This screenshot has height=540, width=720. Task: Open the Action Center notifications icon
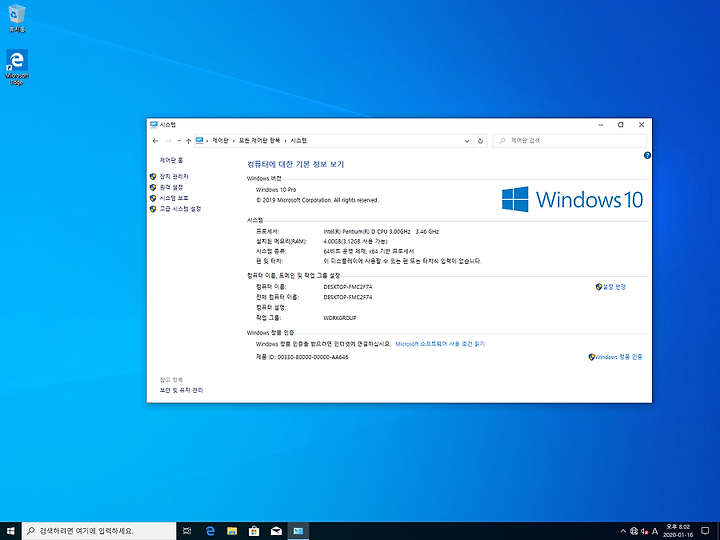click(705, 531)
